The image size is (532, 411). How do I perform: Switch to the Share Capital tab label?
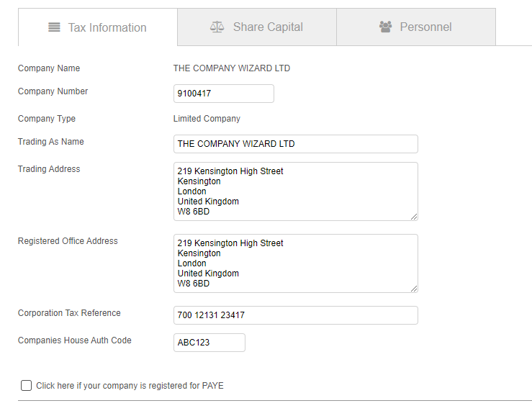click(x=268, y=27)
